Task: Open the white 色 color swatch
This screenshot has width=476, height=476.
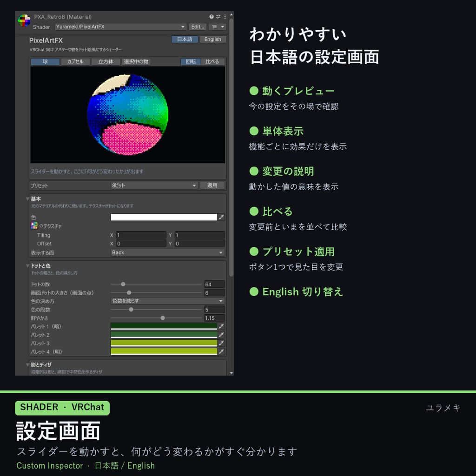Action: pos(164,217)
